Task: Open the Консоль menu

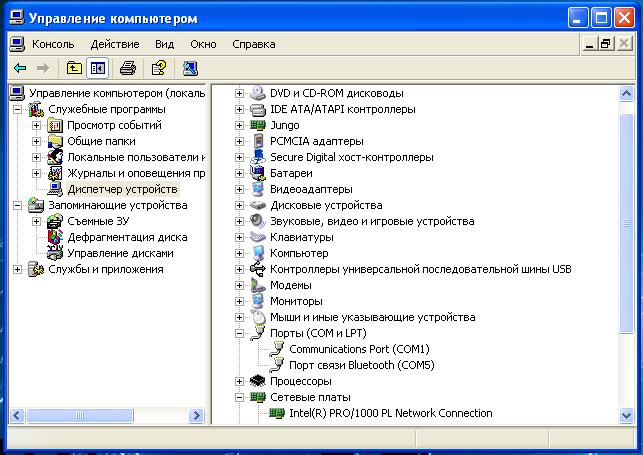Action: 53,44
